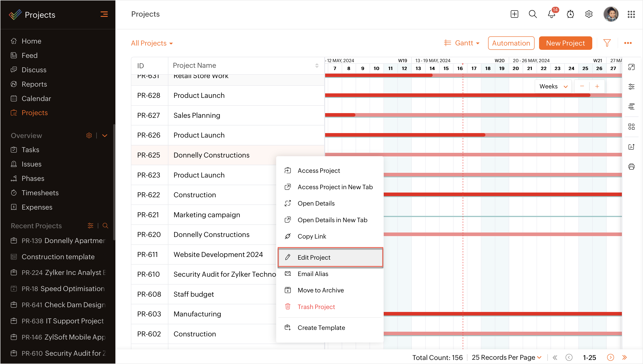Click the Recent Projects search icon

(105, 226)
